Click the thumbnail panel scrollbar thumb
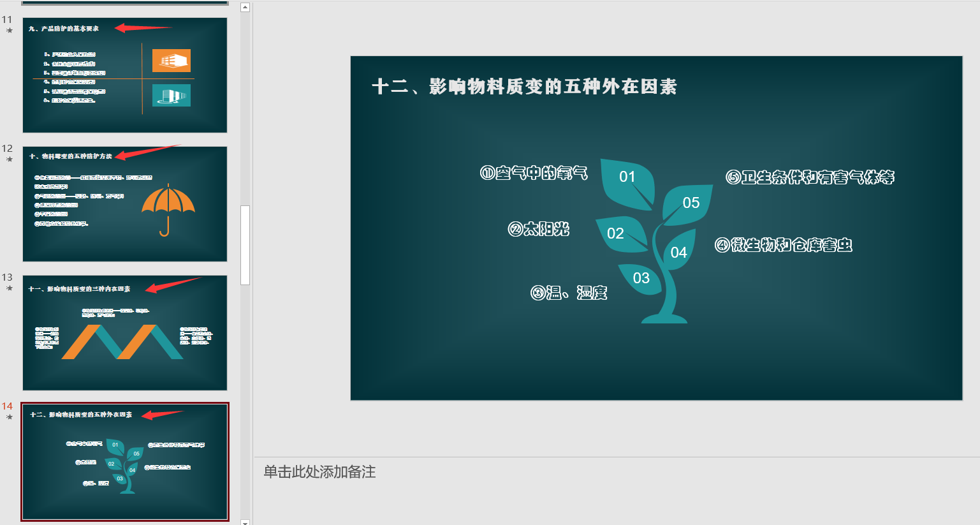This screenshot has height=525, width=980. click(245, 245)
